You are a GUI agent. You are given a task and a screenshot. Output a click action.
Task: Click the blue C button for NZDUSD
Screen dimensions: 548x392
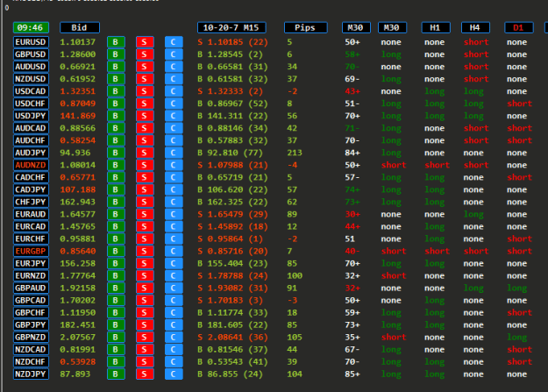[174, 79]
